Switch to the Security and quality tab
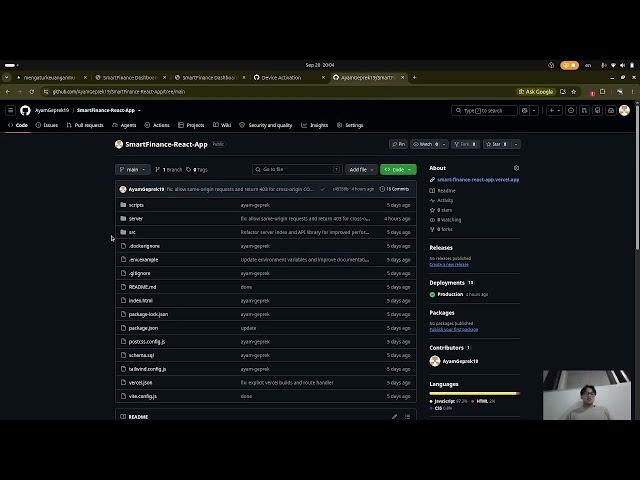 pos(266,125)
